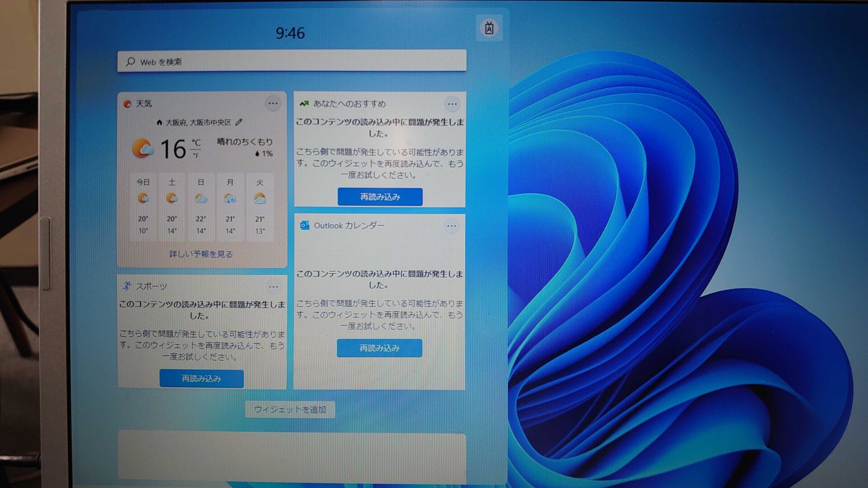Select the °C temperature unit
This screenshot has height=488, width=868.
click(196, 142)
